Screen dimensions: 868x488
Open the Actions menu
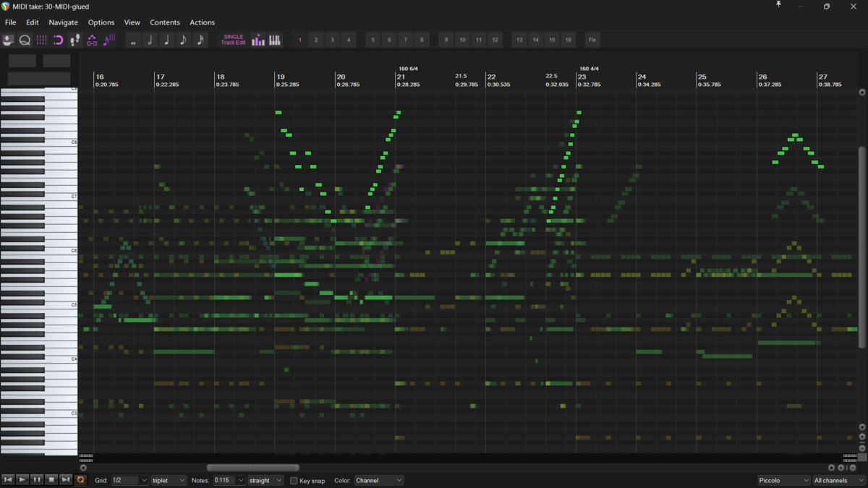(x=202, y=22)
